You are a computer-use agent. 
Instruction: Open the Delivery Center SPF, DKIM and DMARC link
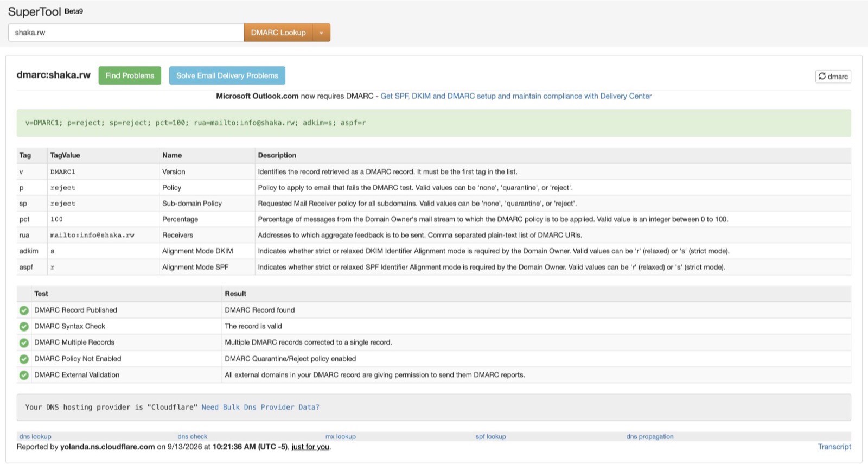(516, 96)
